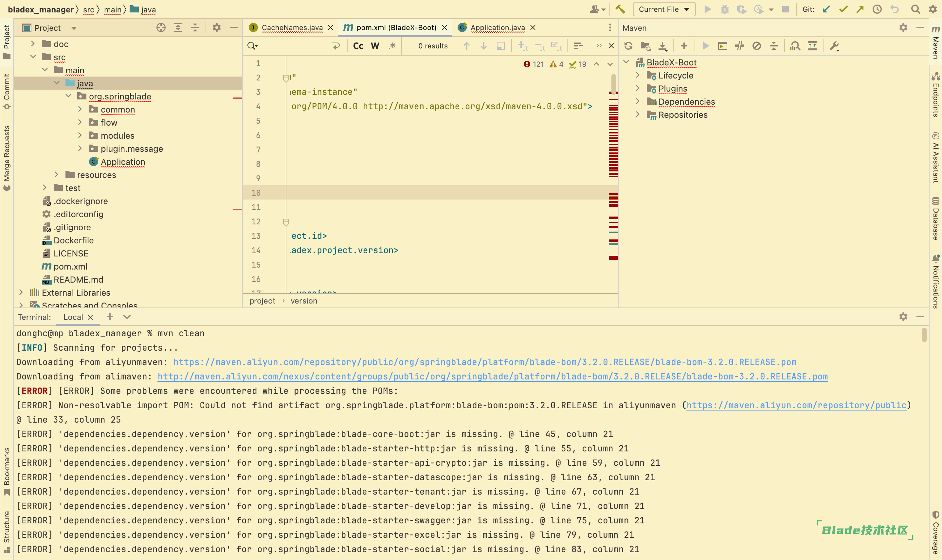Open AI Assistant tool window

point(935,157)
